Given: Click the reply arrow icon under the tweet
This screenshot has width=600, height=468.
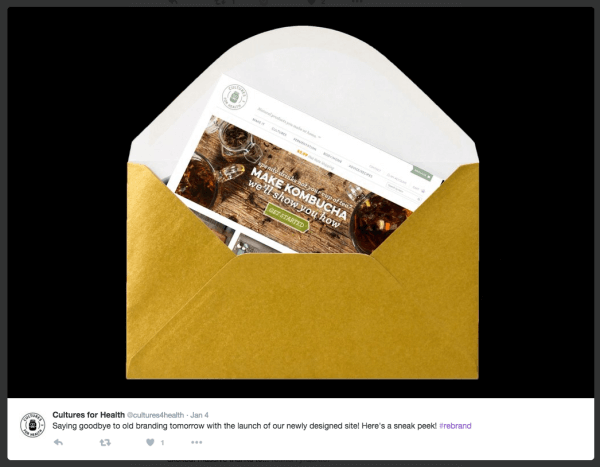Looking at the screenshot, I should coord(58,442).
